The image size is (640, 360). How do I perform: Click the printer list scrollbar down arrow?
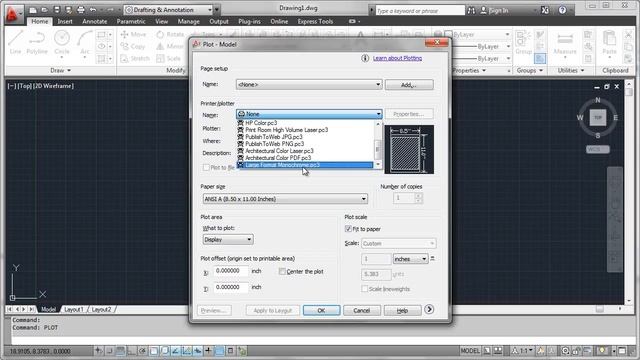(x=378, y=164)
